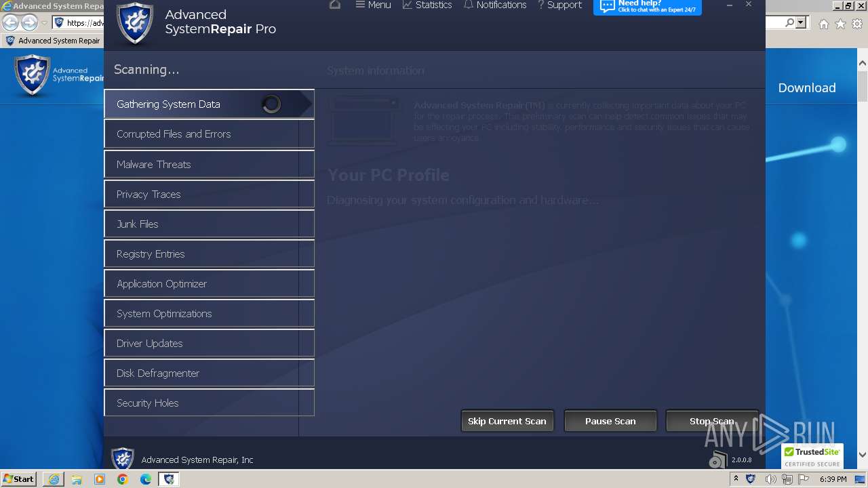868x488 pixels.
Task: Select Registry Entries scan step
Action: [209, 253]
